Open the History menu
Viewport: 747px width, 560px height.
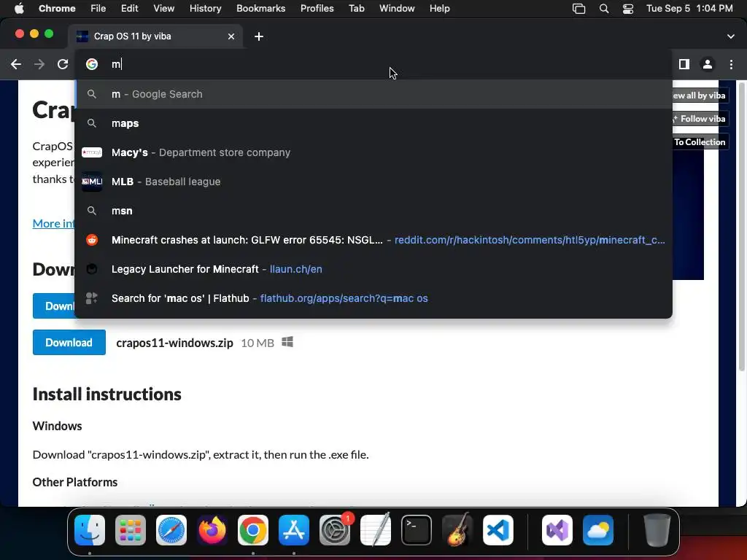(x=205, y=9)
